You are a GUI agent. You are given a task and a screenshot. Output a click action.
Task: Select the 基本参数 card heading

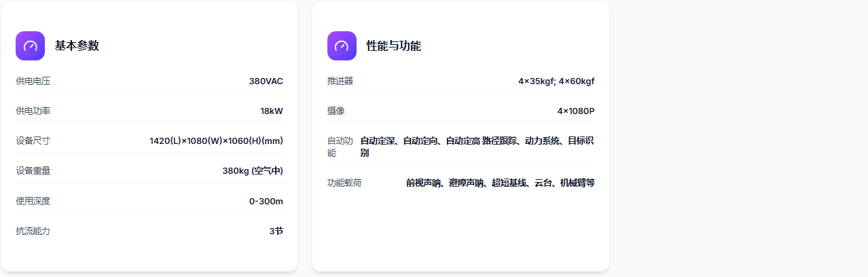77,46
